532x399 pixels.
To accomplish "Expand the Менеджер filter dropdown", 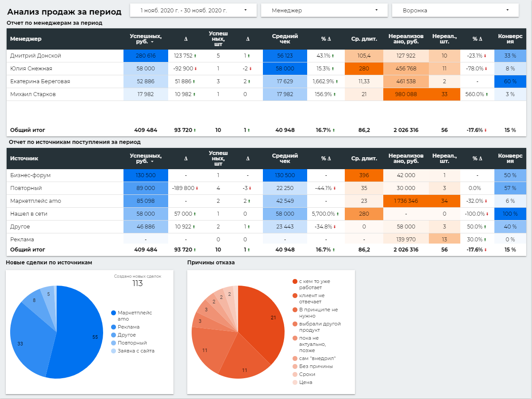I will coord(324,10).
